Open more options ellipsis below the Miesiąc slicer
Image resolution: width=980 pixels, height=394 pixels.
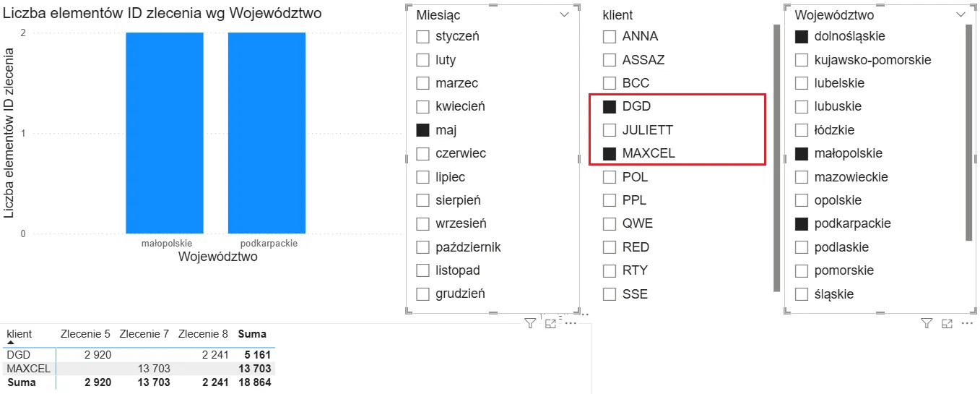(571, 324)
